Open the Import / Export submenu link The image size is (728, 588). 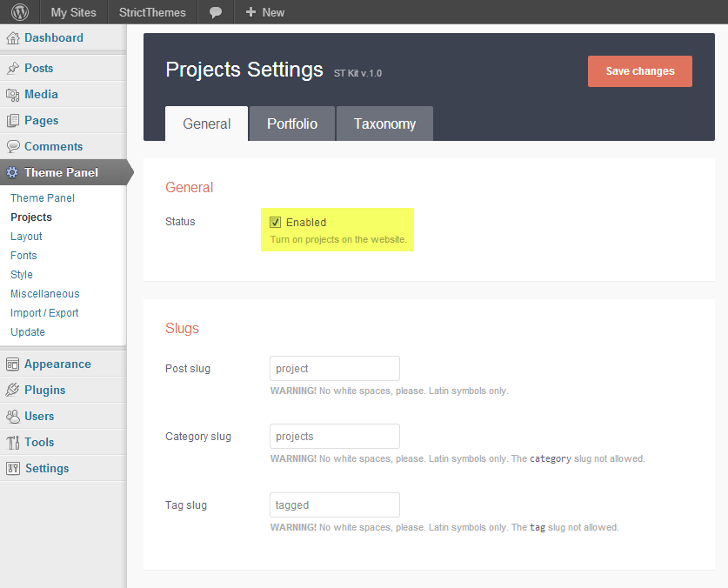pyautogui.click(x=44, y=313)
